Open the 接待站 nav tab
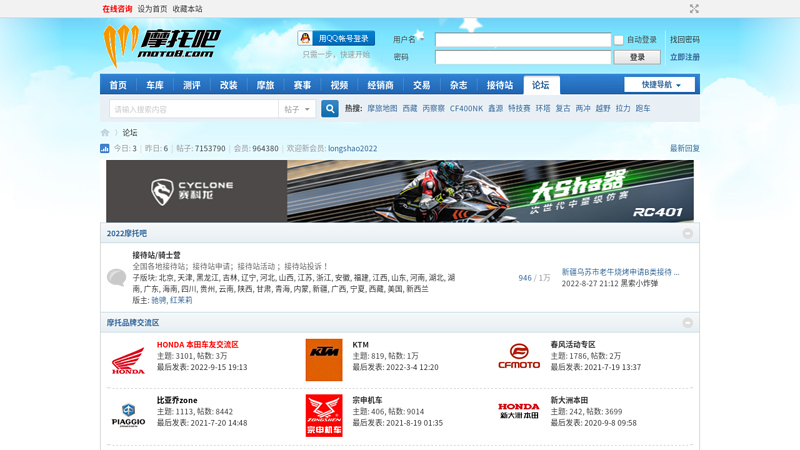The image size is (800, 450). point(499,85)
